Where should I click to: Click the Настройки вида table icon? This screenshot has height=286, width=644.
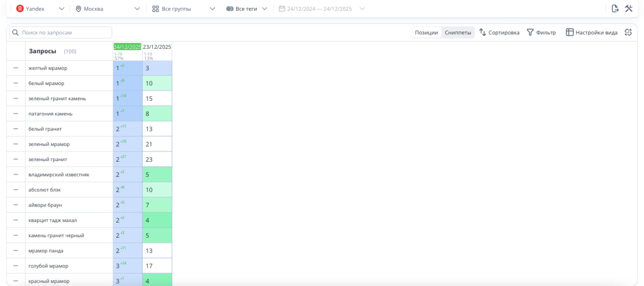pyautogui.click(x=570, y=32)
